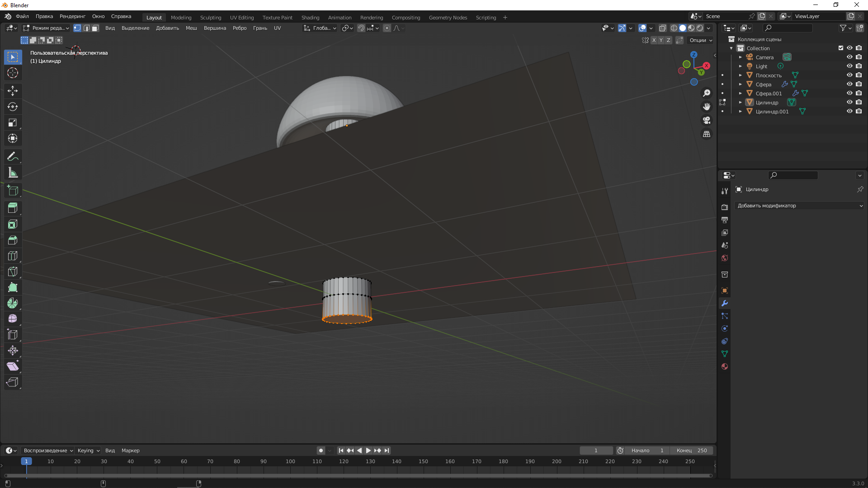Enable edge select mode
Viewport: 868px width, 488px height.
coord(86,28)
